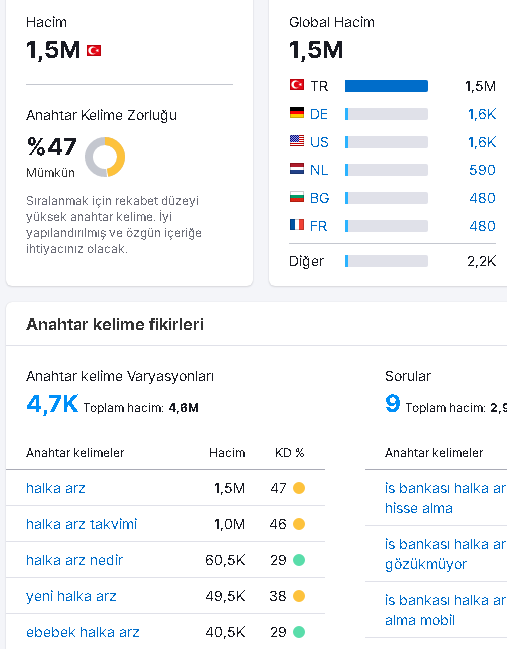
Task: Click the Turkey flag next to Hacim 1,5M
Action: pyautogui.click(x=94, y=50)
